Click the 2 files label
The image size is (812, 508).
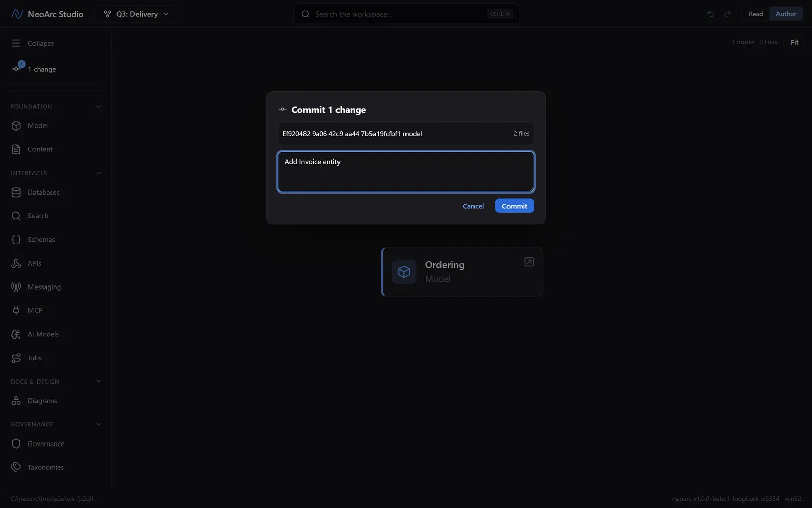click(x=521, y=134)
